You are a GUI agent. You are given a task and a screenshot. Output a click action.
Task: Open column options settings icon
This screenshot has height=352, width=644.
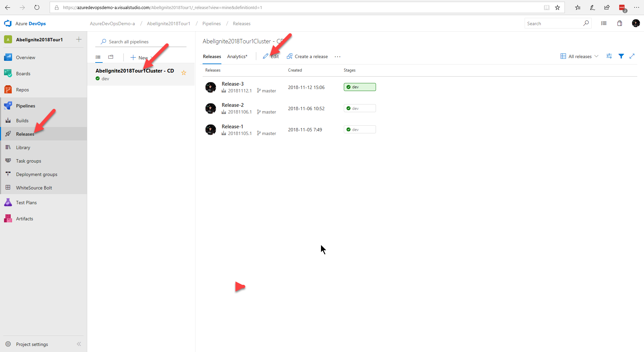(609, 56)
